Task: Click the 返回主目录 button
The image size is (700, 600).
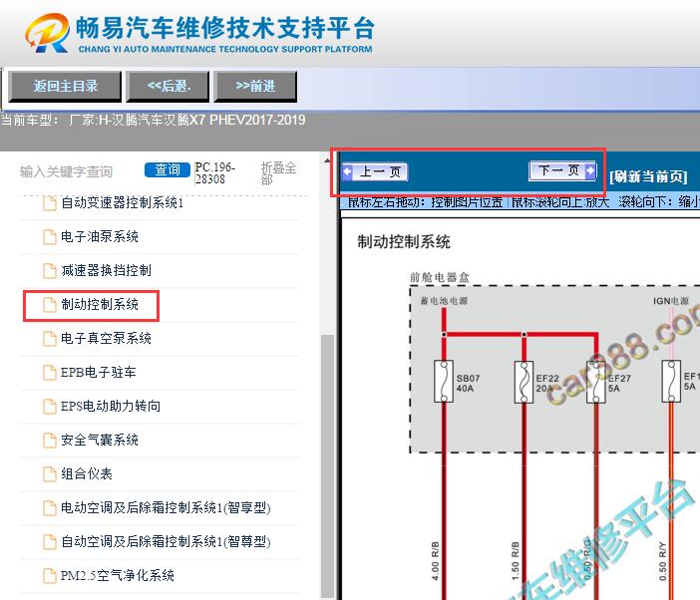Action: (65, 86)
